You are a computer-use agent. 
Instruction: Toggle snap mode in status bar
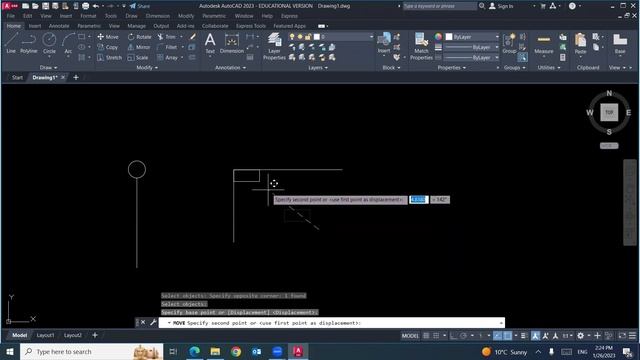click(436, 336)
